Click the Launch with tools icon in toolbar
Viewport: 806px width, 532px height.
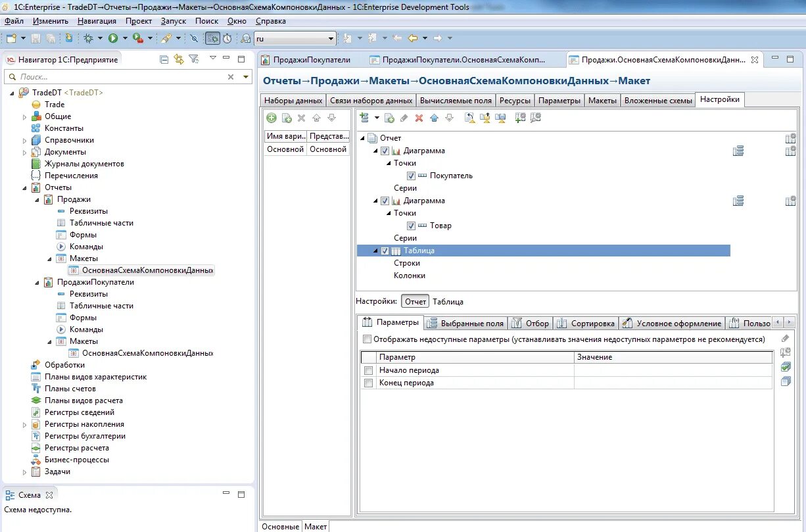pos(137,38)
